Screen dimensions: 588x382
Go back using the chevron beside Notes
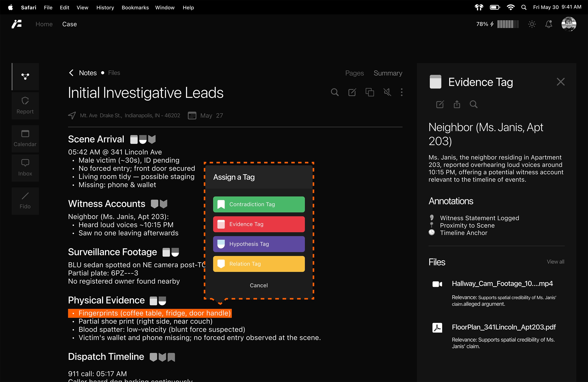[71, 73]
